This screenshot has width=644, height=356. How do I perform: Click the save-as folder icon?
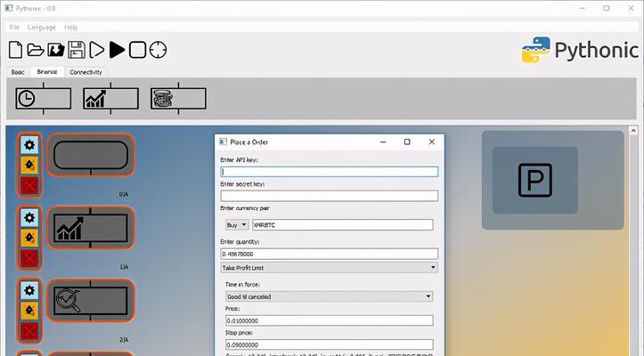coord(56,50)
